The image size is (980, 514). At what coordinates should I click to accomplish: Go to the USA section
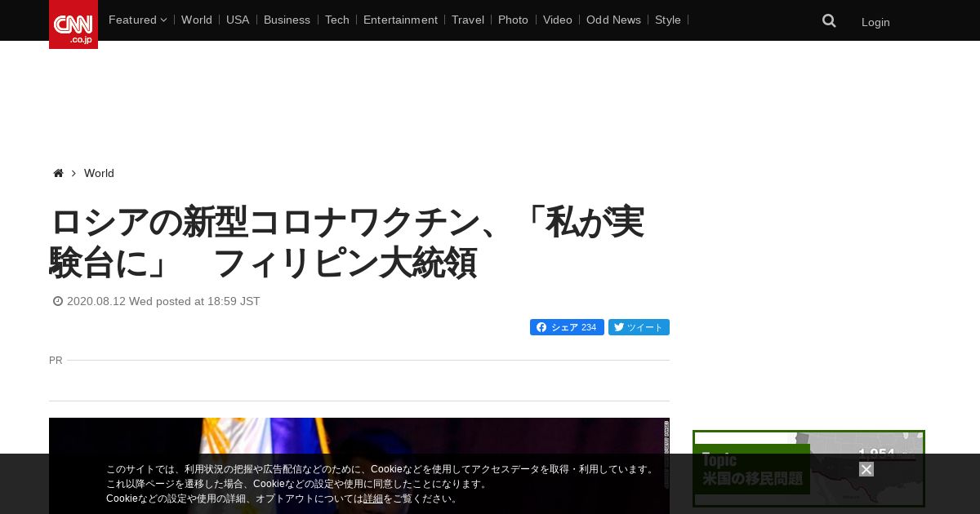click(238, 20)
